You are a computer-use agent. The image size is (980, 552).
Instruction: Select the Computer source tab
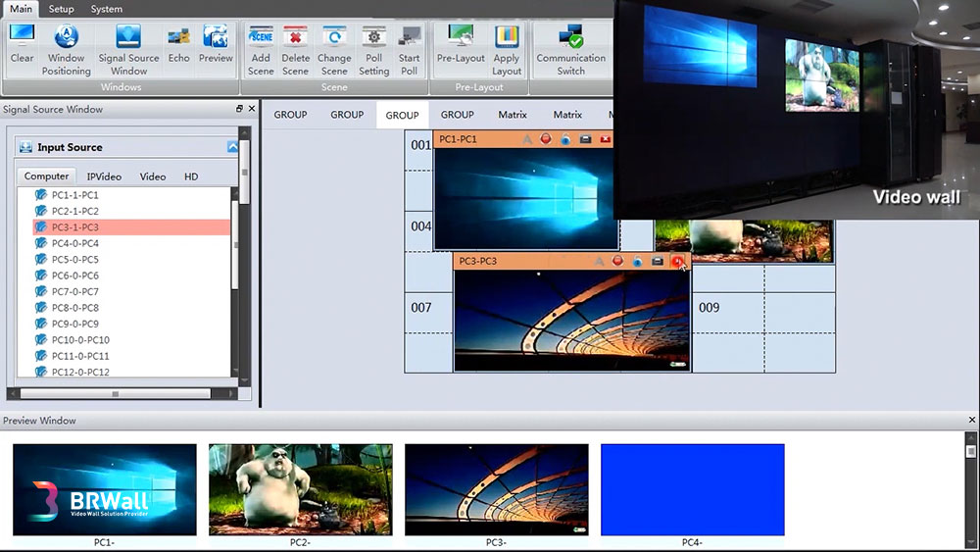coord(46,176)
